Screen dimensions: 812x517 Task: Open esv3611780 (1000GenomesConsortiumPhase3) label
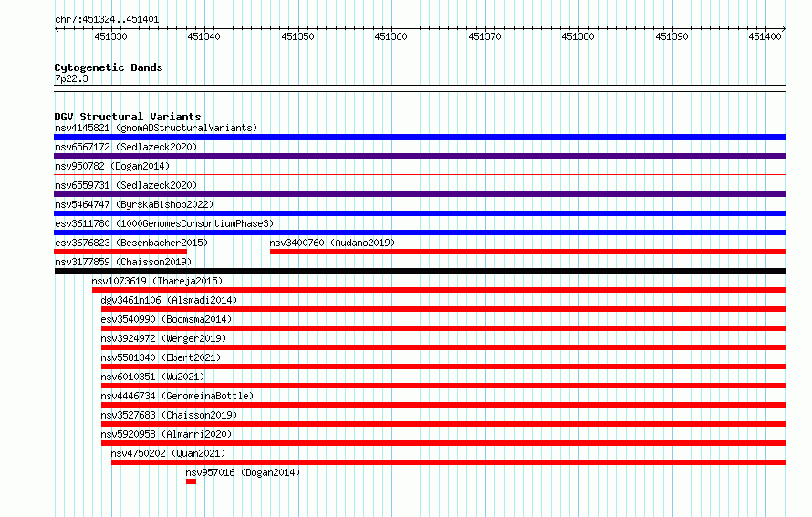tap(164, 223)
